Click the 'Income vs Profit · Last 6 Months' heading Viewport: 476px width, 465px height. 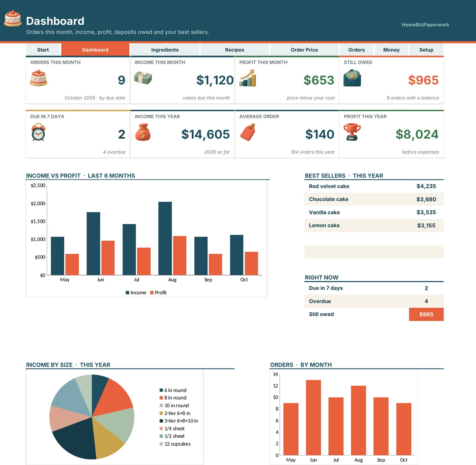[81, 176]
